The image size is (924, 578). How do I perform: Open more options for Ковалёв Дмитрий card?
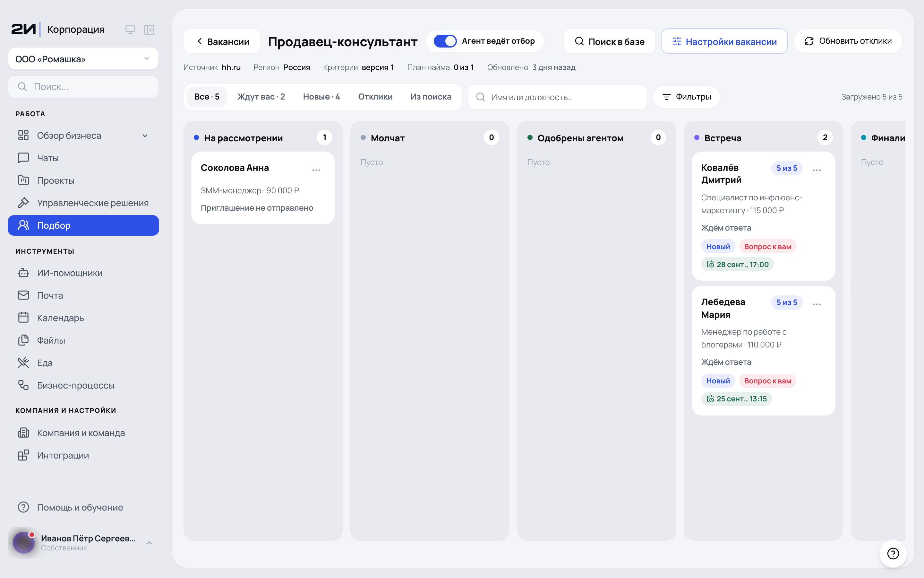pyautogui.click(x=817, y=170)
